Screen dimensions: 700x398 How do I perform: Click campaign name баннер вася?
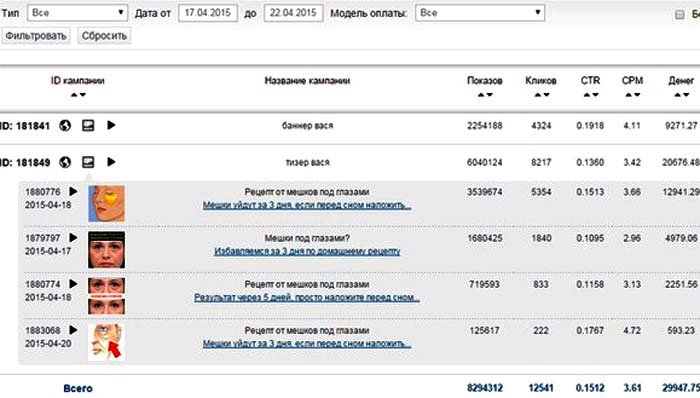(x=307, y=126)
